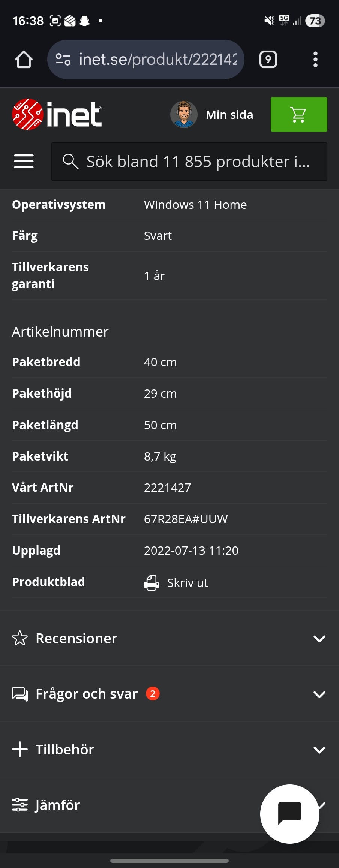This screenshot has height=868, width=339.
Task: Click the printer icon next to Produktblad
Action: coord(152,582)
